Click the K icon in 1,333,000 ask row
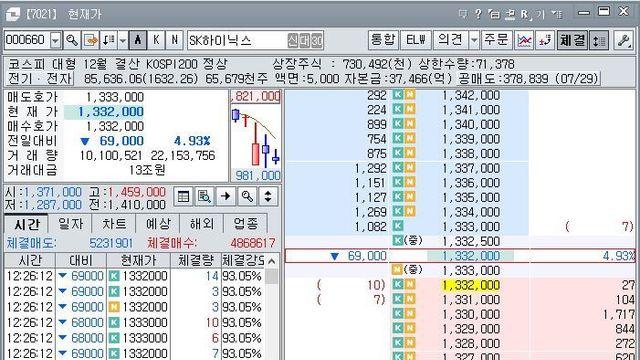The width and height of the screenshot is (640, 360). pos(398,226)
